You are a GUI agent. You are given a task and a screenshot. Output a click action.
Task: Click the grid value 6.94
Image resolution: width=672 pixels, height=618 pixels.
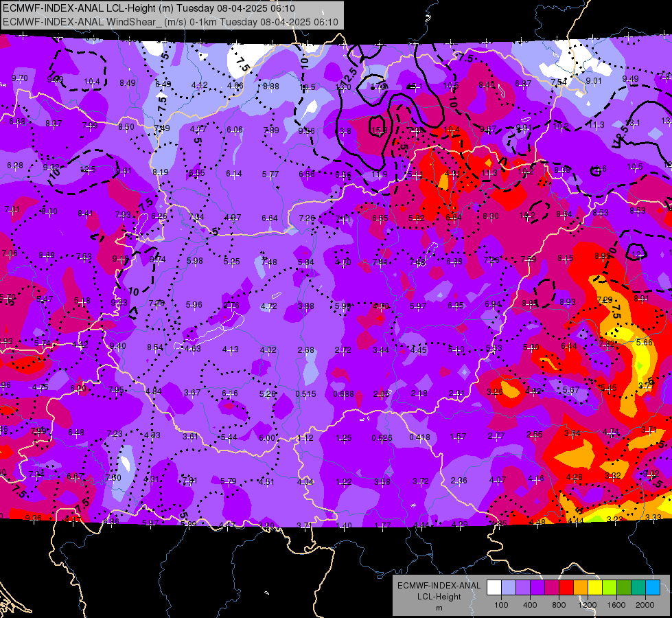click(493, 304)
